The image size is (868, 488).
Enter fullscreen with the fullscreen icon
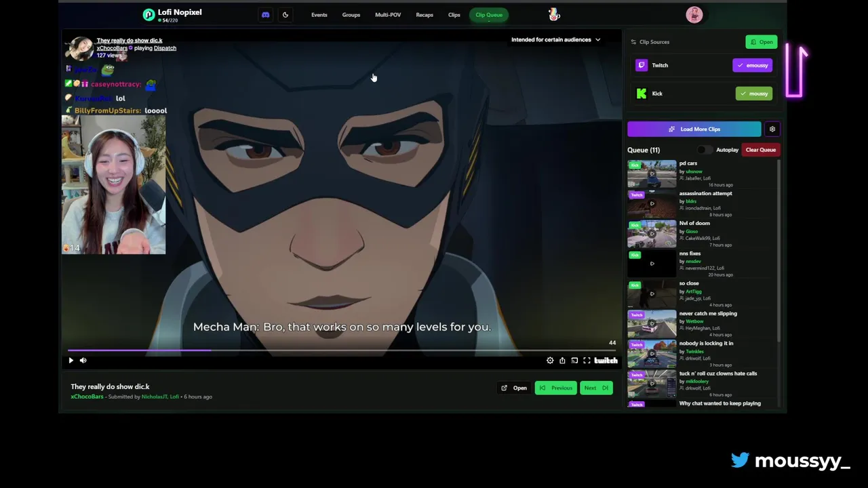(x=587, y=361)
